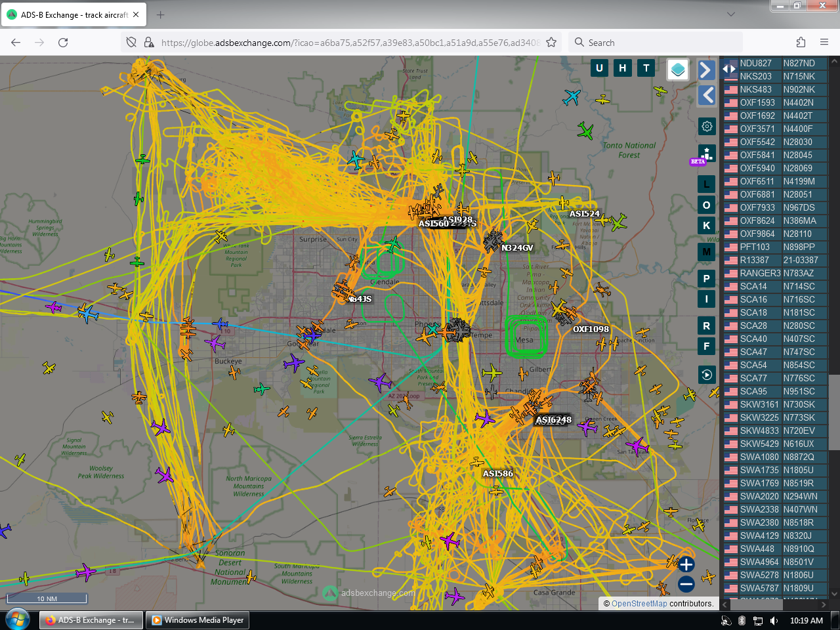Switch to Windows Media Player taskbar button
The height and width of the screenshot is (630, 840).
(198, 620)
